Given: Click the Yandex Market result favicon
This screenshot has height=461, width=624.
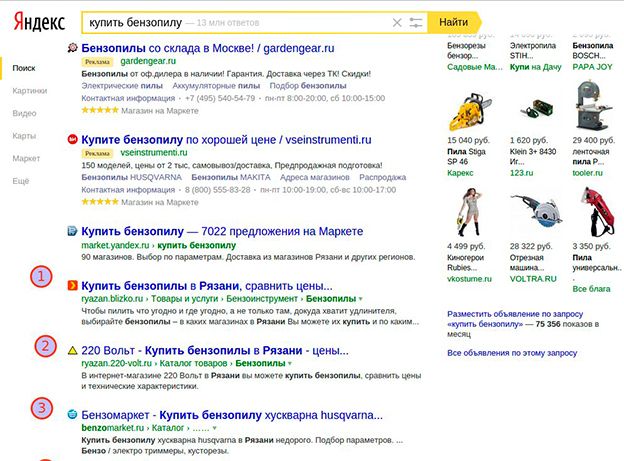Looking at the screenshot, I should tap(71, 231).
